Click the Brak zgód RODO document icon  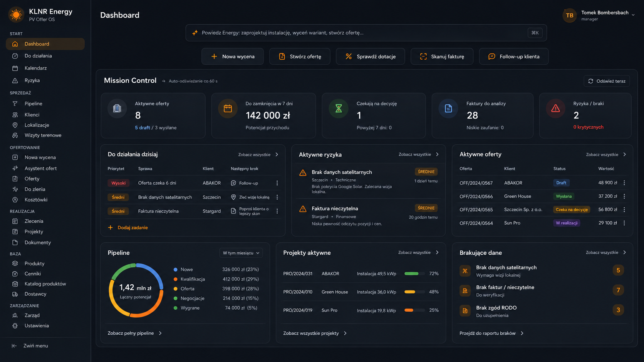465,310
